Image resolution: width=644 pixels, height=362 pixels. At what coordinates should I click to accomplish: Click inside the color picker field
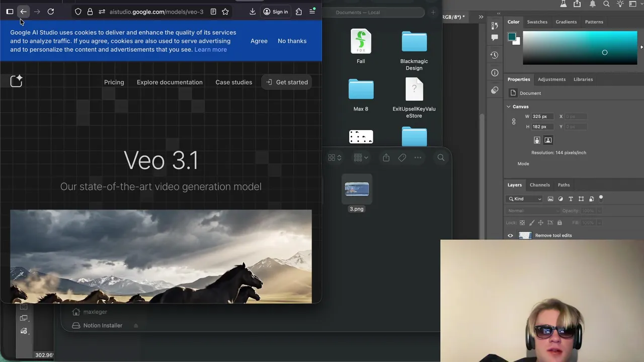[x=580, y=48]
